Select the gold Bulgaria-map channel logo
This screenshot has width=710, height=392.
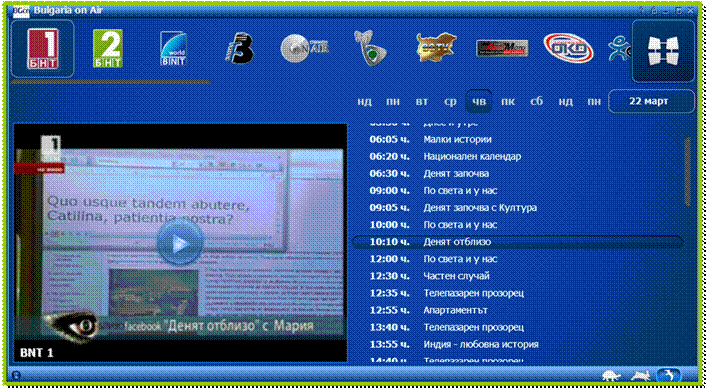pyautogui.click(x=436, y=48)
